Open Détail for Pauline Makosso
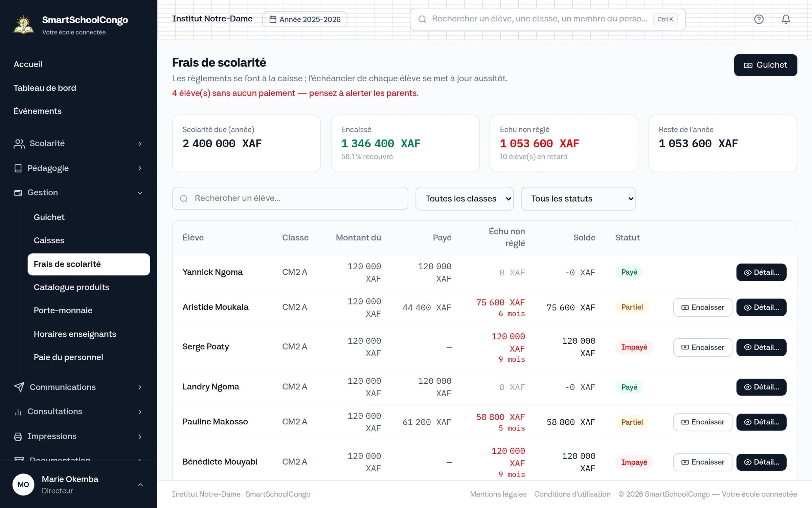This screenshot has width=812, height=508. point(762,422)
